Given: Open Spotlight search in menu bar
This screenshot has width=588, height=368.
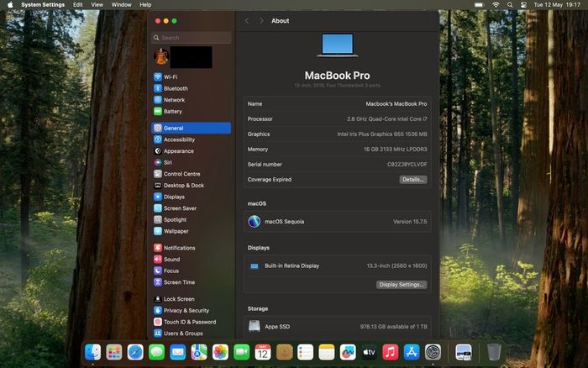Looking at the screenshot, I should pyautogui.click(x=510, y=4).
